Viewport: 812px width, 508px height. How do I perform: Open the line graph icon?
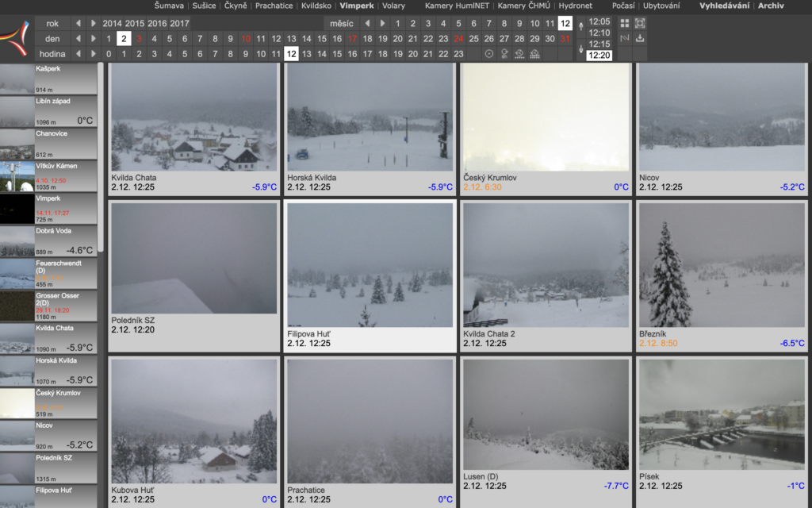click(x=625, y=38)
